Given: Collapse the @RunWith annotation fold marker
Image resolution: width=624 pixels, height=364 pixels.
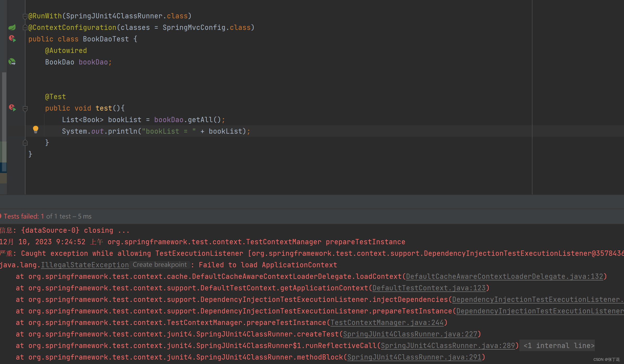Looking at the screenshot, I should coord(25,16).
